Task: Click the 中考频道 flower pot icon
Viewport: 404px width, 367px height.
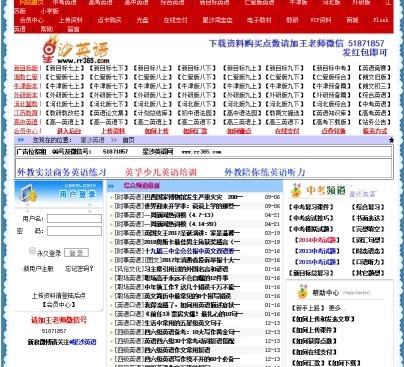Action: click(x=296, y=190)
